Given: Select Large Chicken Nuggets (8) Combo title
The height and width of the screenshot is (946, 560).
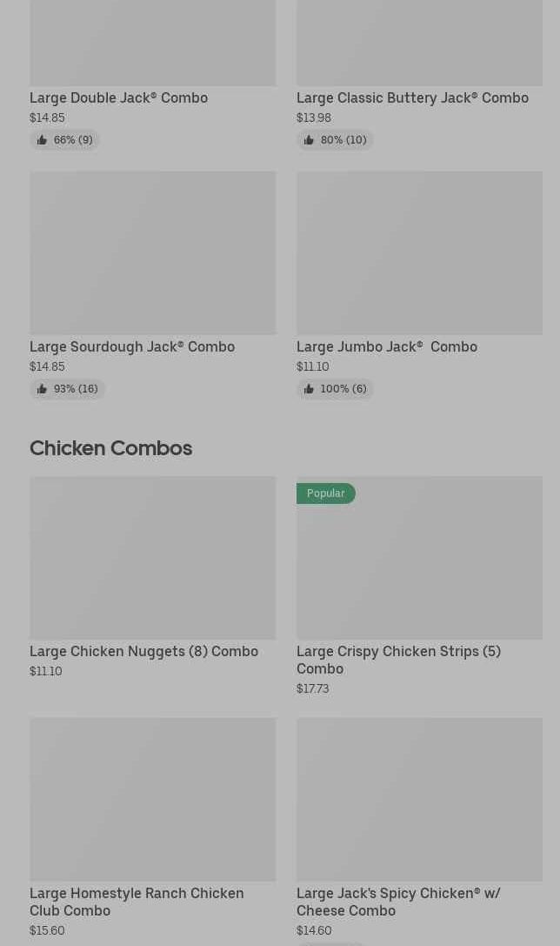Looking at the screenshot, I should click(143, 651).
